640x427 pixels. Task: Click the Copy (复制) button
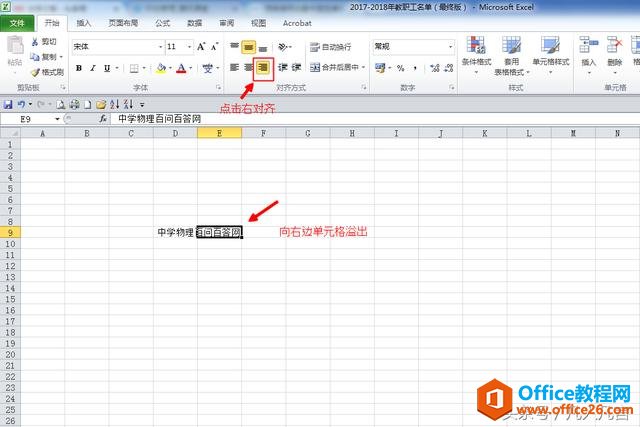(45, 57)
